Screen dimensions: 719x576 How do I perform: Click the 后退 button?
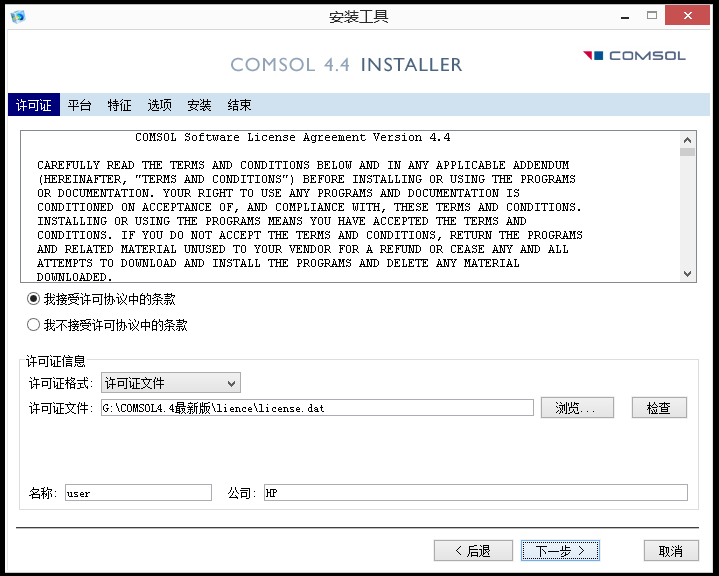[x=473, y=550]
